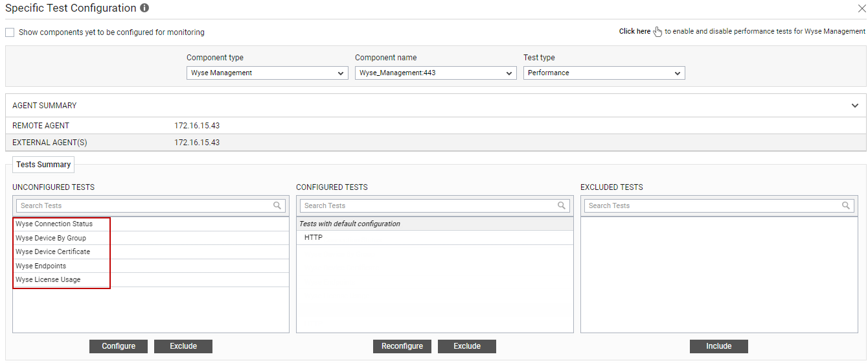This screenshot has height=363, width=868.
Task: Focus the Unconfigured Tests search field
Action: [x=150, y=205]
